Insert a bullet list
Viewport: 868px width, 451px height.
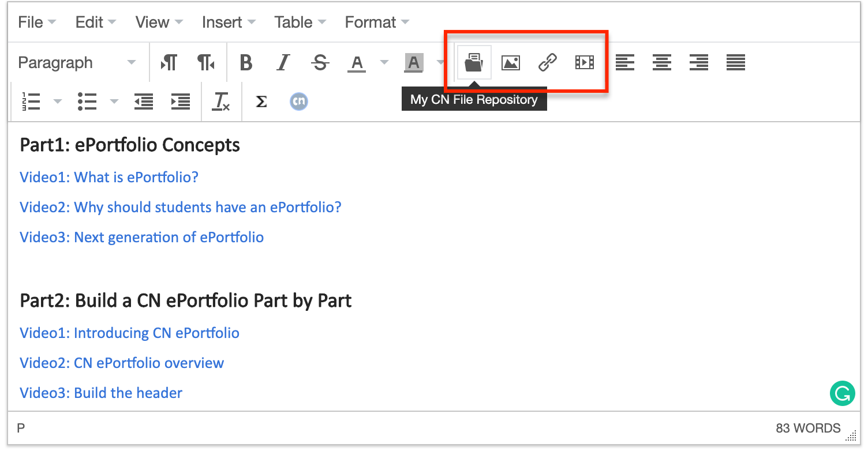click(87, 102)
